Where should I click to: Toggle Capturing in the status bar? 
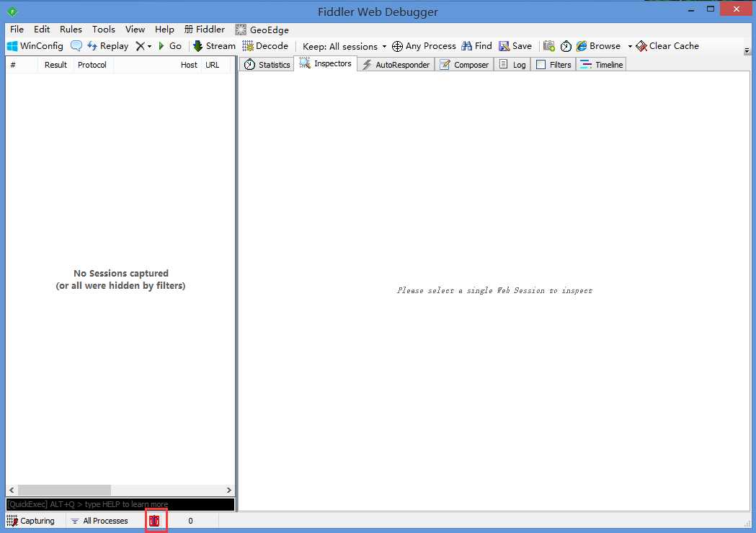click(x=30, y=521)
